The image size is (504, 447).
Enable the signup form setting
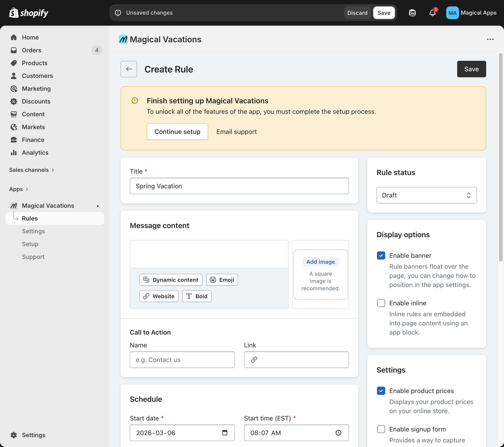point(381,429)
